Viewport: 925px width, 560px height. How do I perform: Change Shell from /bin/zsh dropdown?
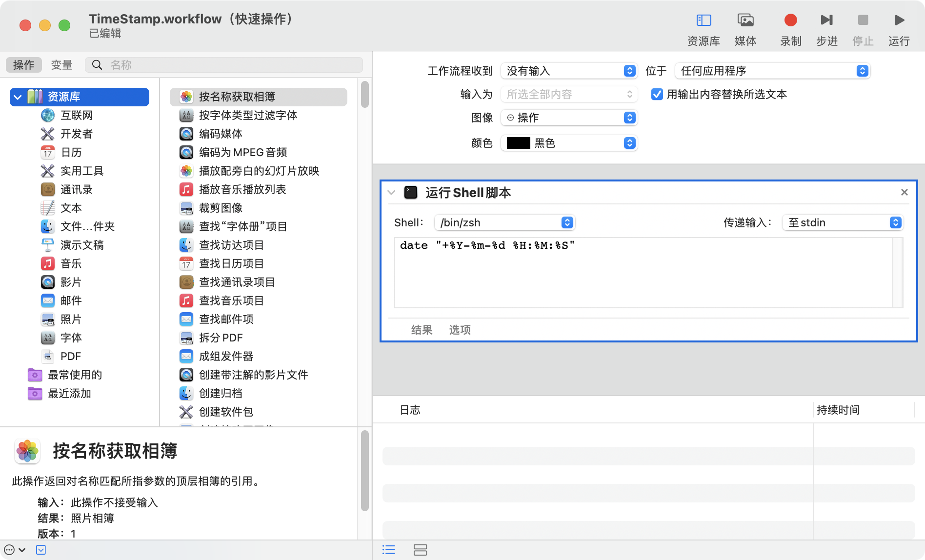[x=504, y=222]
